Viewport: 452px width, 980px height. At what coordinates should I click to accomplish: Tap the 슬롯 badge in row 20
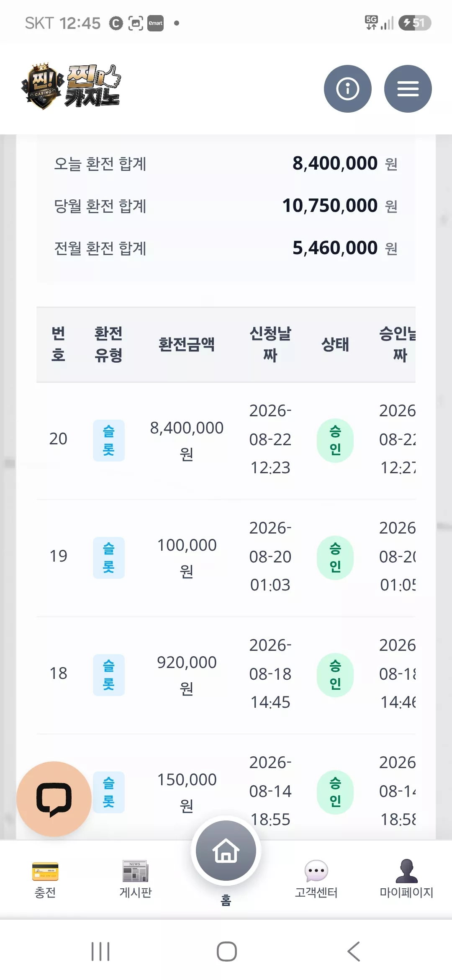tap(109, 440)
